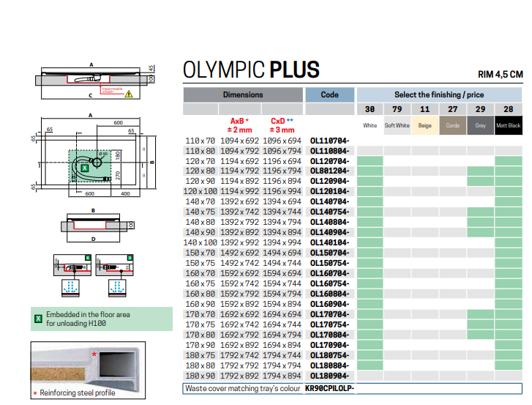Screen dimensions: 532x405
Task: Click the Dimensions column header
Action: pyautogui.click(x=242, y=94)
